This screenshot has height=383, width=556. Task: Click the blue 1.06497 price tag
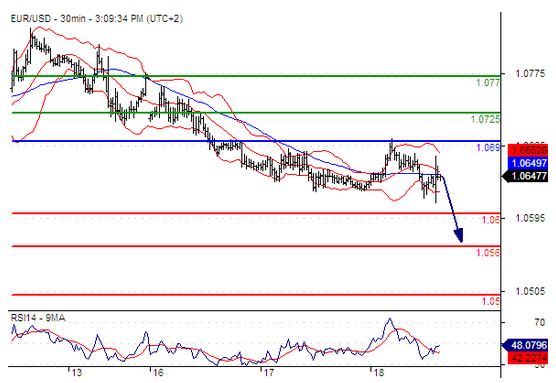(x=528, y=163)
